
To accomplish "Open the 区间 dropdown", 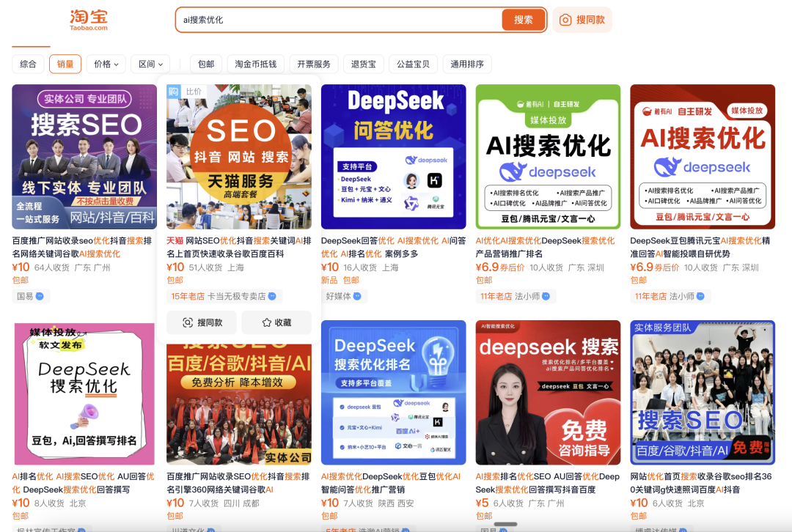I will (x=150, y=64).
